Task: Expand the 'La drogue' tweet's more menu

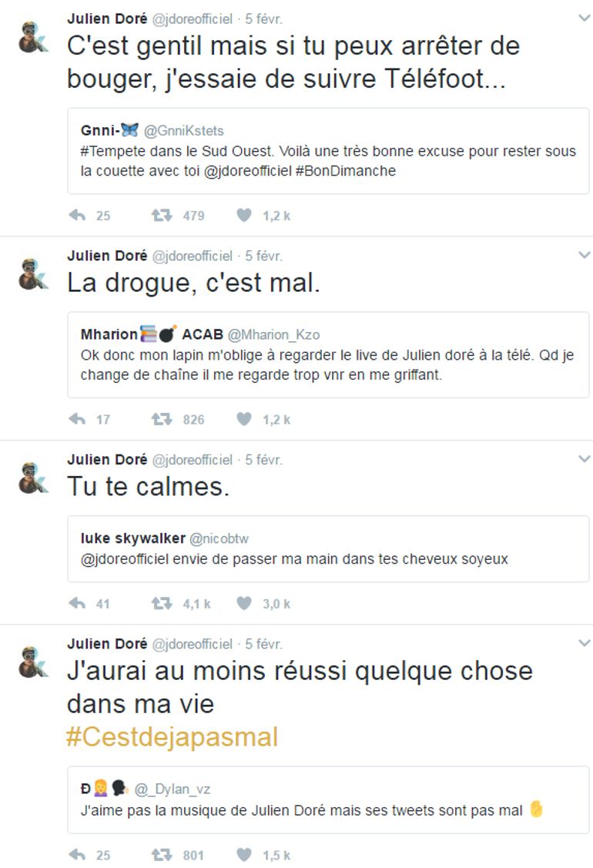Action: tap(584, 255)
